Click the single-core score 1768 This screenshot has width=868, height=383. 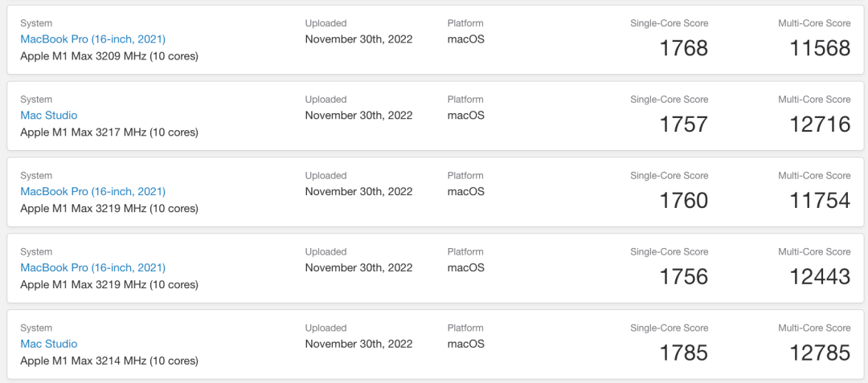click(683, 48)
